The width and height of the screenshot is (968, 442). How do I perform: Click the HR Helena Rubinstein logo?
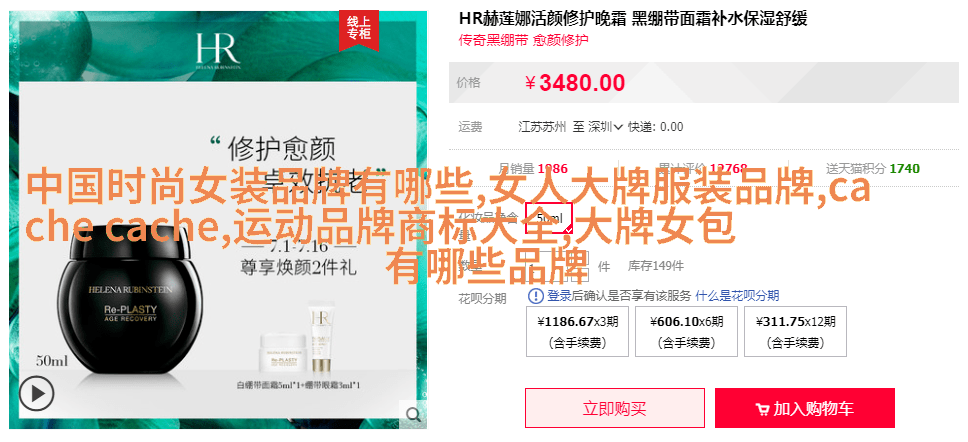[218, 49]
